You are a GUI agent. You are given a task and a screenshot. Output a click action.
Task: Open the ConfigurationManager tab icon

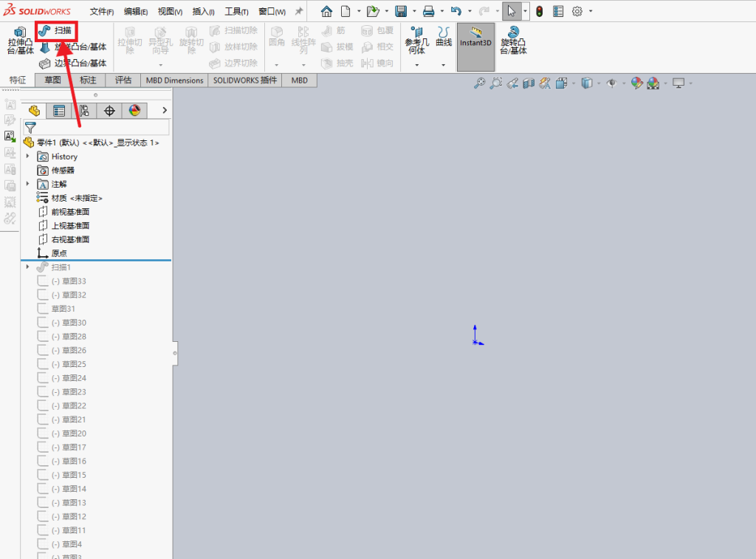pos(84,111)
